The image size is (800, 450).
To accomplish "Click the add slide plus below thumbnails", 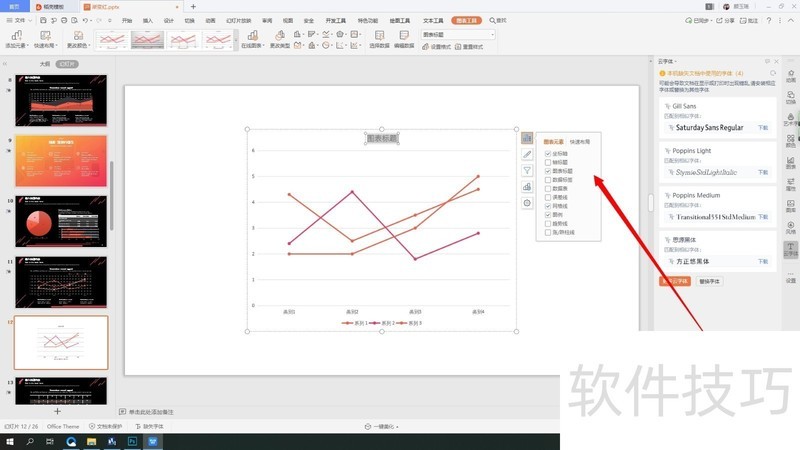I will [x=57, y=411].
